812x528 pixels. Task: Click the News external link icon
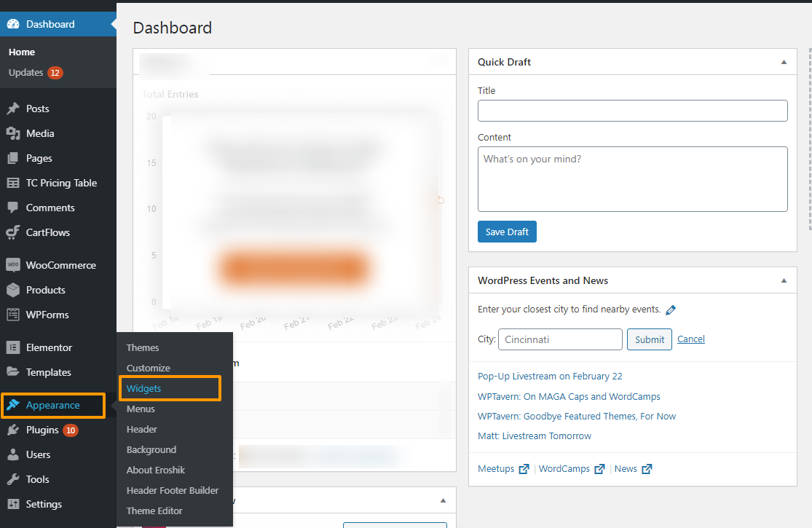point(647,469)
